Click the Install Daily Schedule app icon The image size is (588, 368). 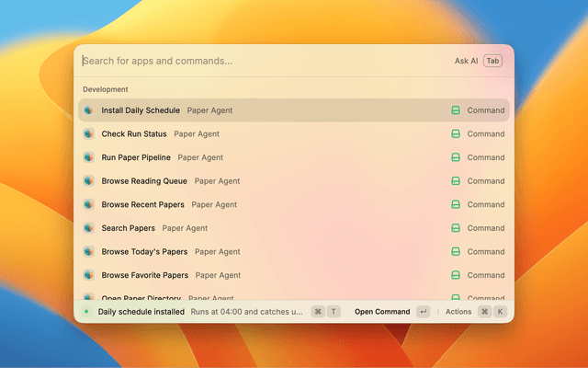[88, 110]
